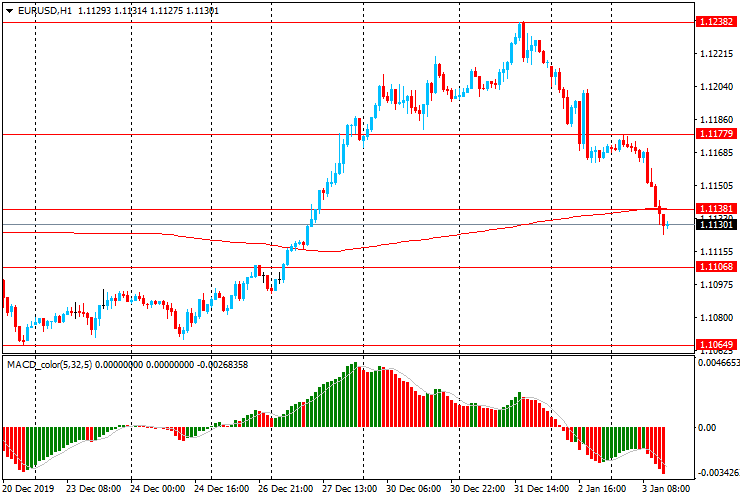Select the horizontal line at 1.11068

(349, 267)
